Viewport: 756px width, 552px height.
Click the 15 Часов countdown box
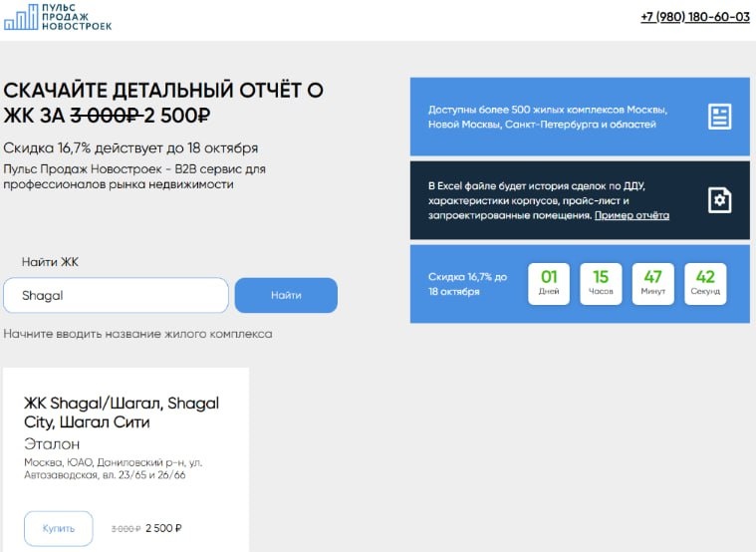[601, 284]
